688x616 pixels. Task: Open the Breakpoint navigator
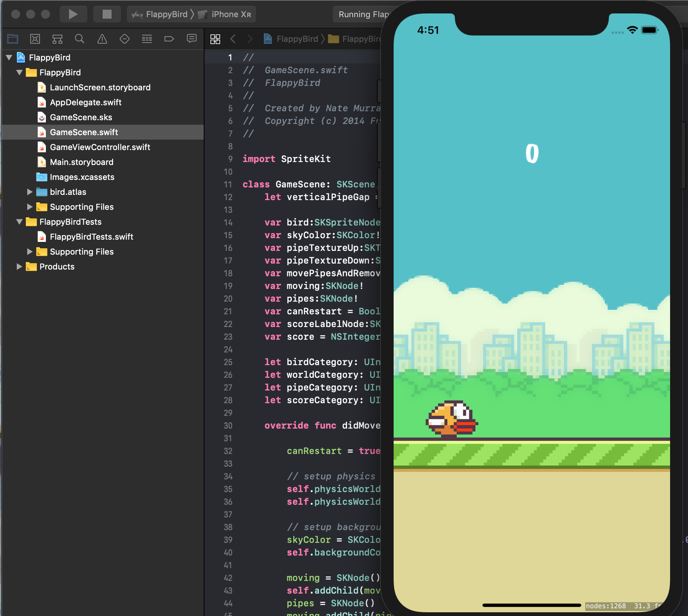[x=169, y=39]
